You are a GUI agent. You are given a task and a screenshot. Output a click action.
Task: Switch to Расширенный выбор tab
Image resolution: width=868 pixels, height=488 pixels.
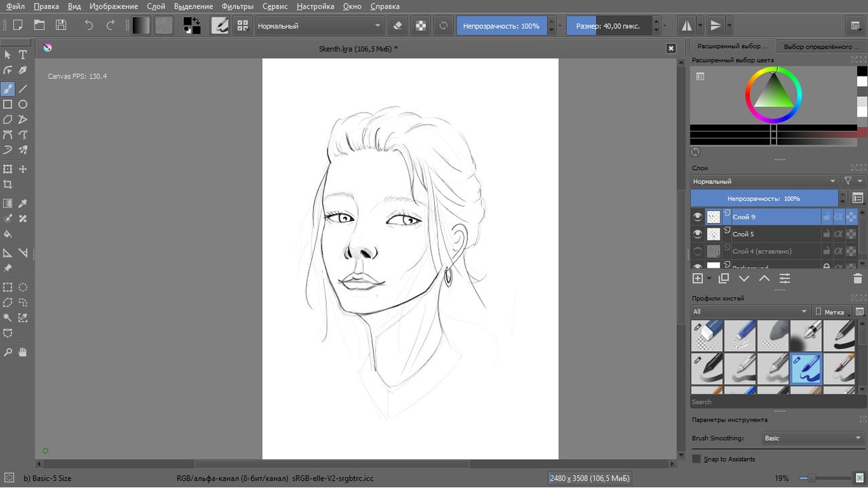point(732,46)
